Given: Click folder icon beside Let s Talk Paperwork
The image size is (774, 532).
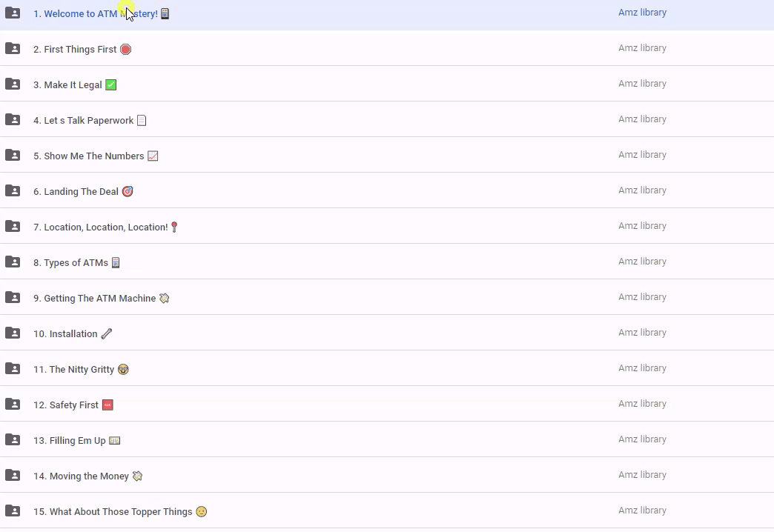Looking at the screenshot, I should click(13, 119).
